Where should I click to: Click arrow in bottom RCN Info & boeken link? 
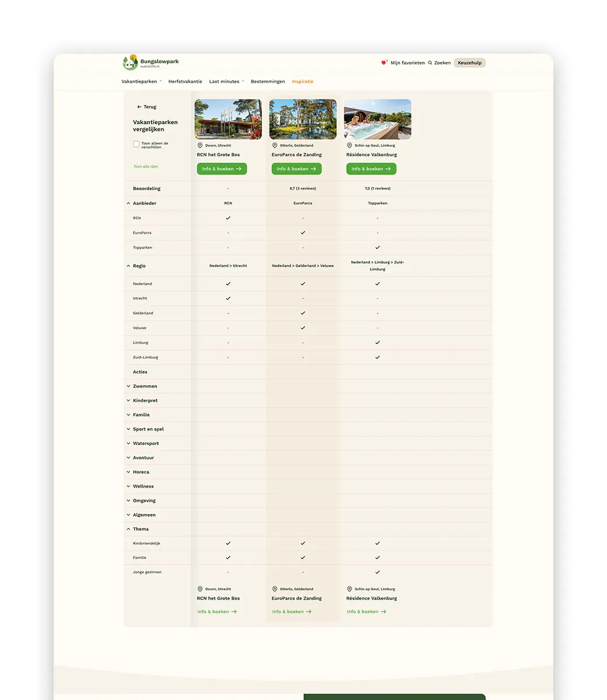[234, 612]
